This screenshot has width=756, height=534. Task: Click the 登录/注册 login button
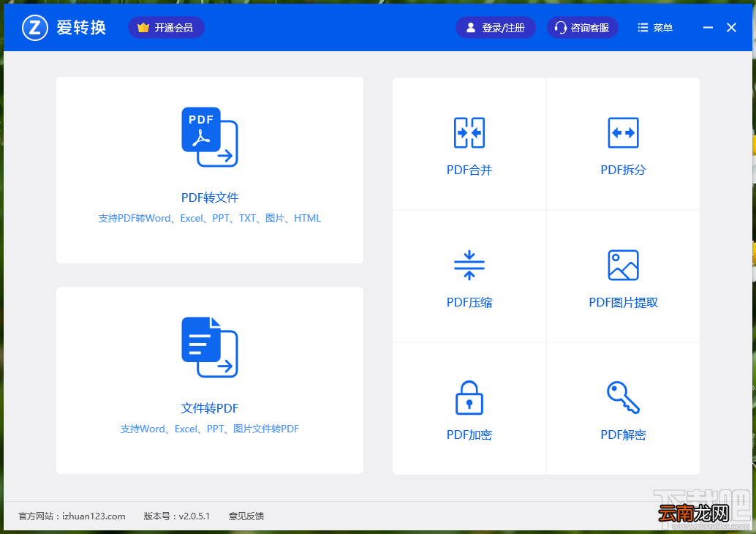(x=496, y=28)
